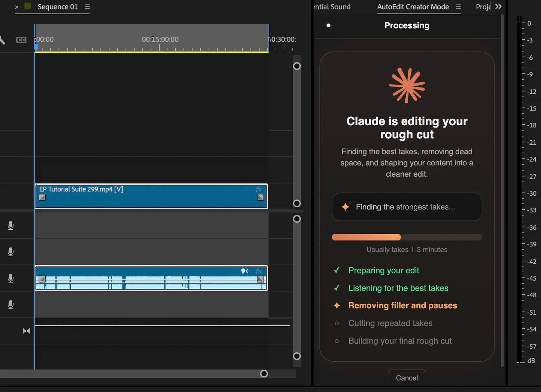Viewport: 541px width, 392px height.
Task: Click the top video track zoom handle
Action: point(297,66)
